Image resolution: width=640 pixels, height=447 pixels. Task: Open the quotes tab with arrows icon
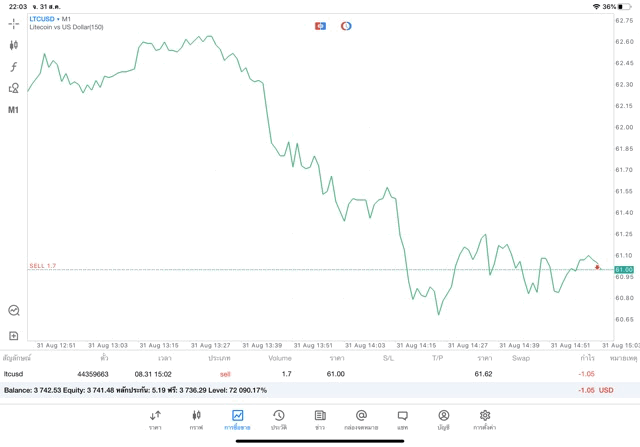(x=155, y=419)
